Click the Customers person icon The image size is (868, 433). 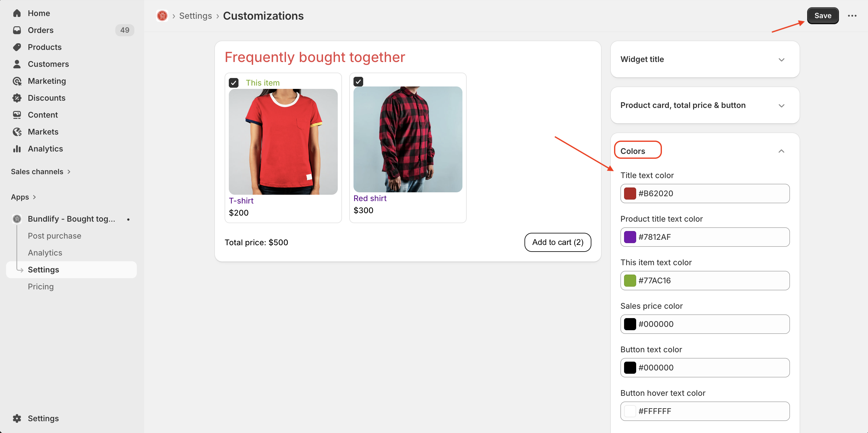pos(17,64)
